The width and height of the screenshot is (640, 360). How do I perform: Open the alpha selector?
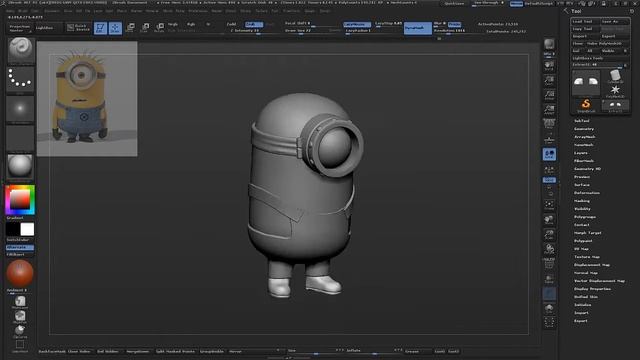20,109
